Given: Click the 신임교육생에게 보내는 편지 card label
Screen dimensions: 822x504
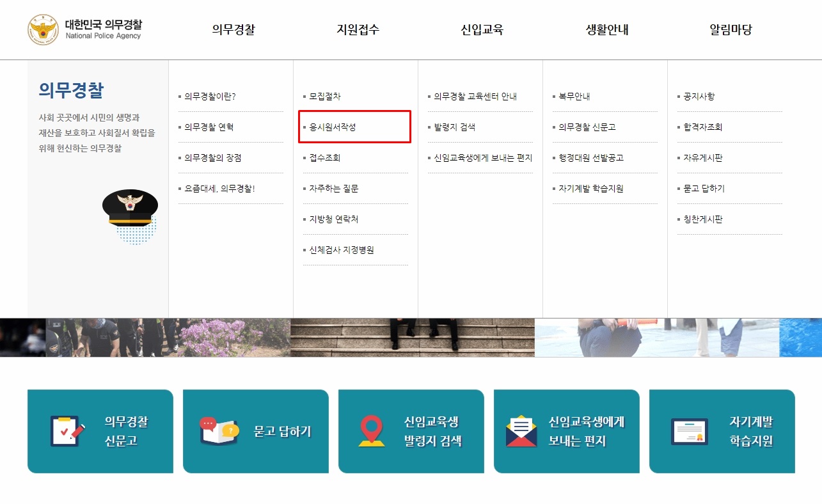Looking at the screenshot, I should 586,431.
